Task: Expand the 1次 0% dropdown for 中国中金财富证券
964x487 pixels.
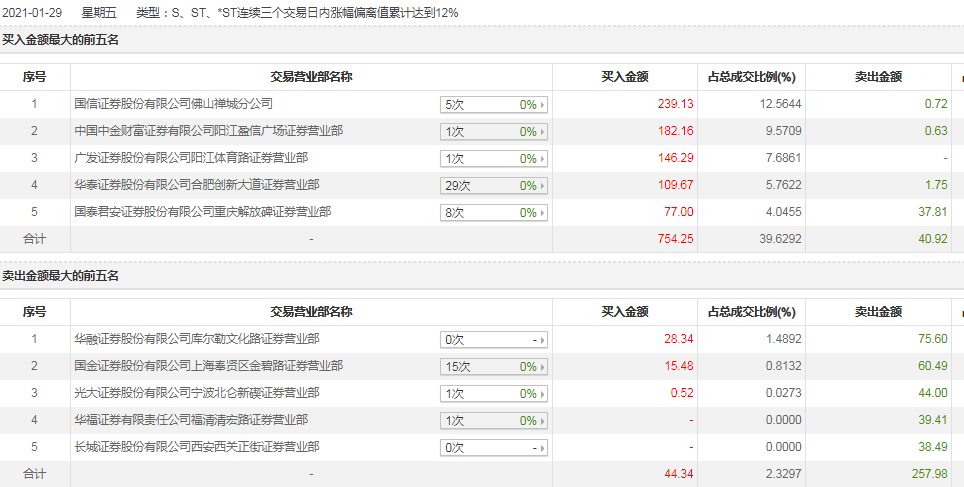Action: coord(494,132)
